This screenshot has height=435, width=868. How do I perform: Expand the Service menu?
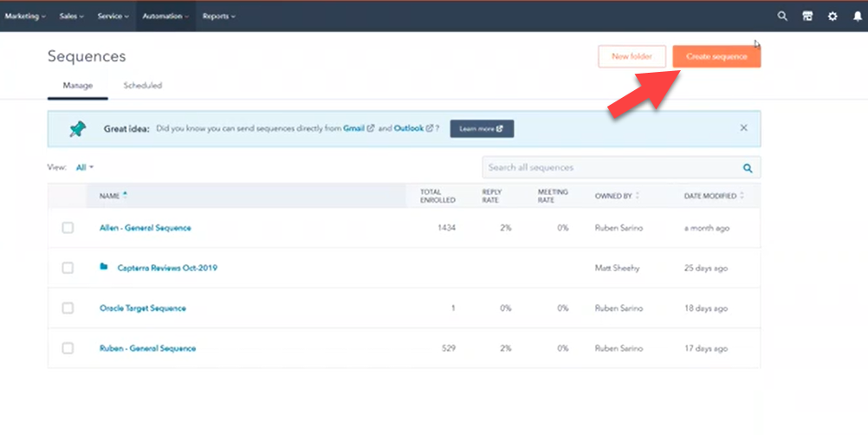coord(113,16)
